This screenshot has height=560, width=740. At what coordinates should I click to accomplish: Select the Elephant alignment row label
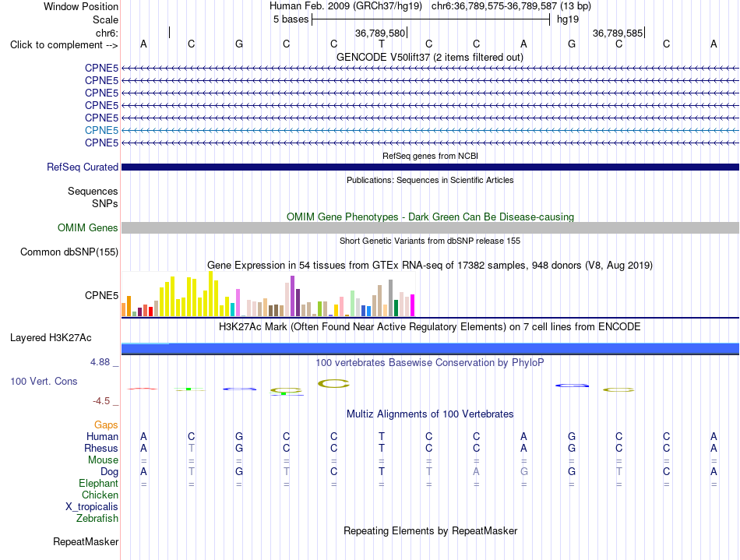(99, 483)
